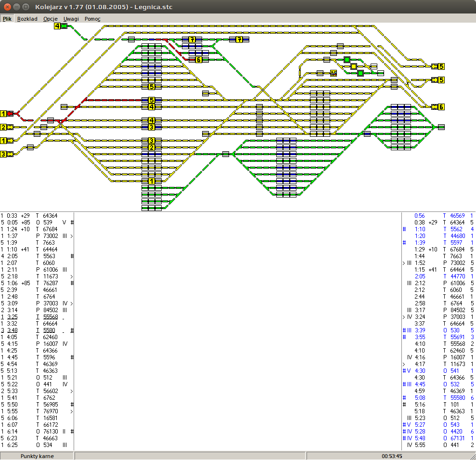476x460 pixels.
Task: Click the yellow square signal between green squares
Action: point(354,66)
